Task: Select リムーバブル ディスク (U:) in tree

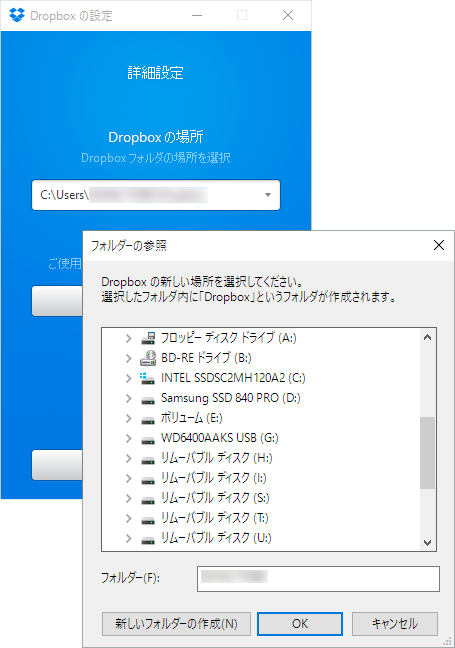Action: click(x=216, y=538)
